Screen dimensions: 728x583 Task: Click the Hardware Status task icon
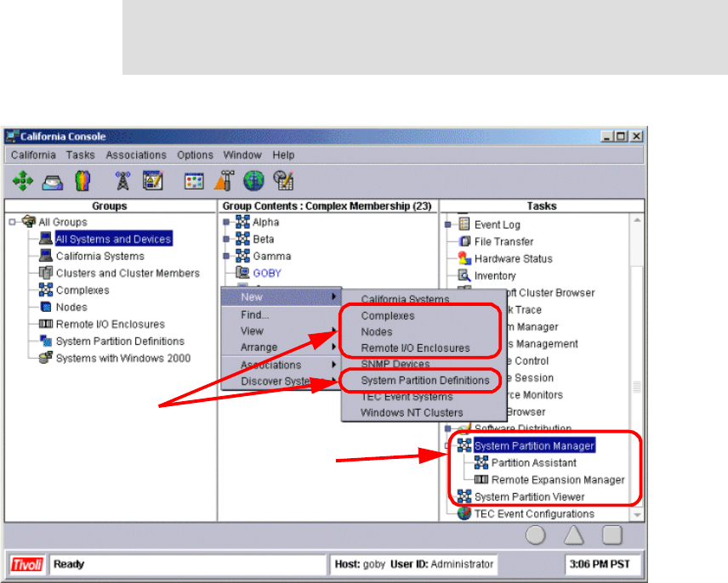pos(464,258)
